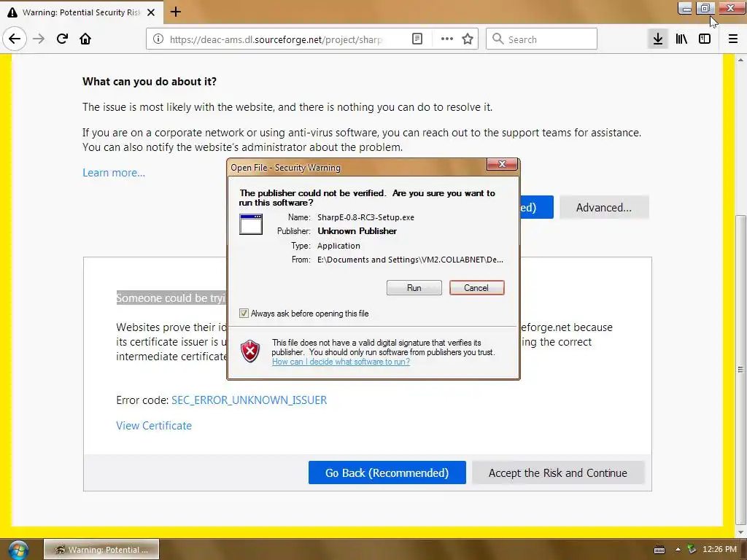
Task: Select Firefox Warning taskbar button
Action: [x=101, y=550]
